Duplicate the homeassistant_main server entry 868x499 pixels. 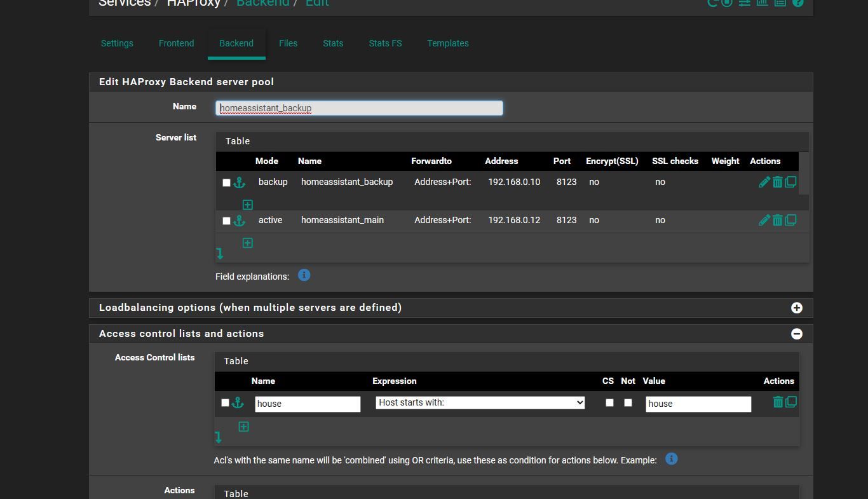pos(790,220)
